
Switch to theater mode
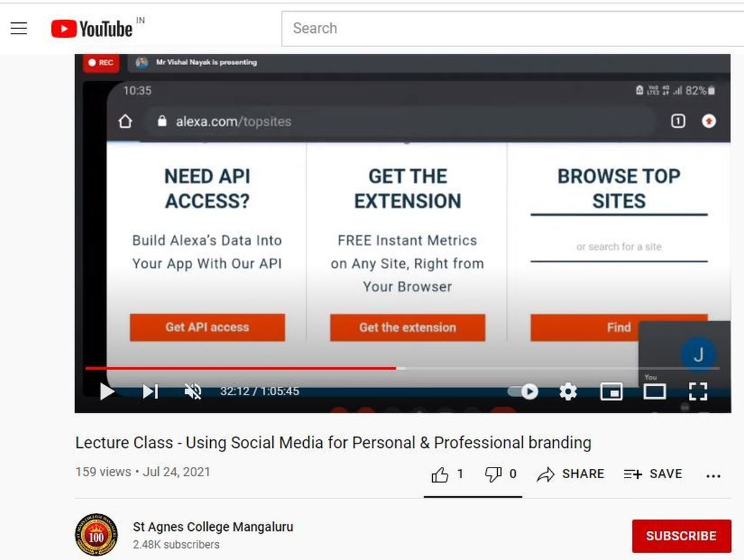(x=654, y=391)
